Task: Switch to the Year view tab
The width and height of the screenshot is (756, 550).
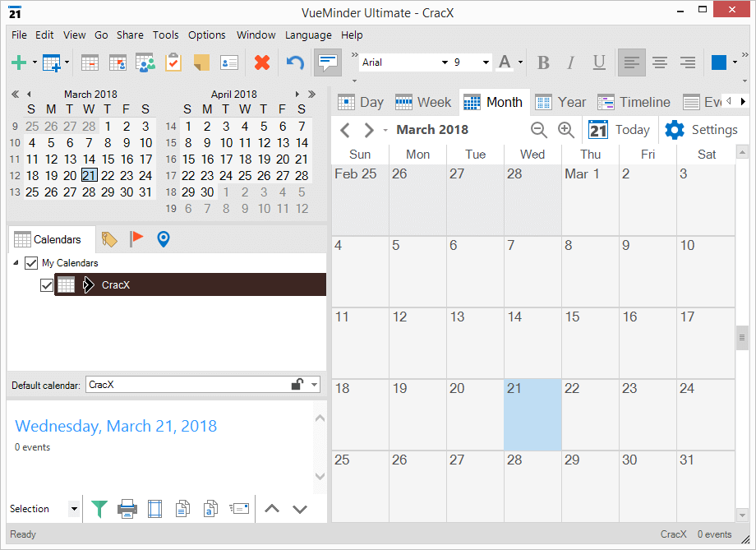Action: 560,102
